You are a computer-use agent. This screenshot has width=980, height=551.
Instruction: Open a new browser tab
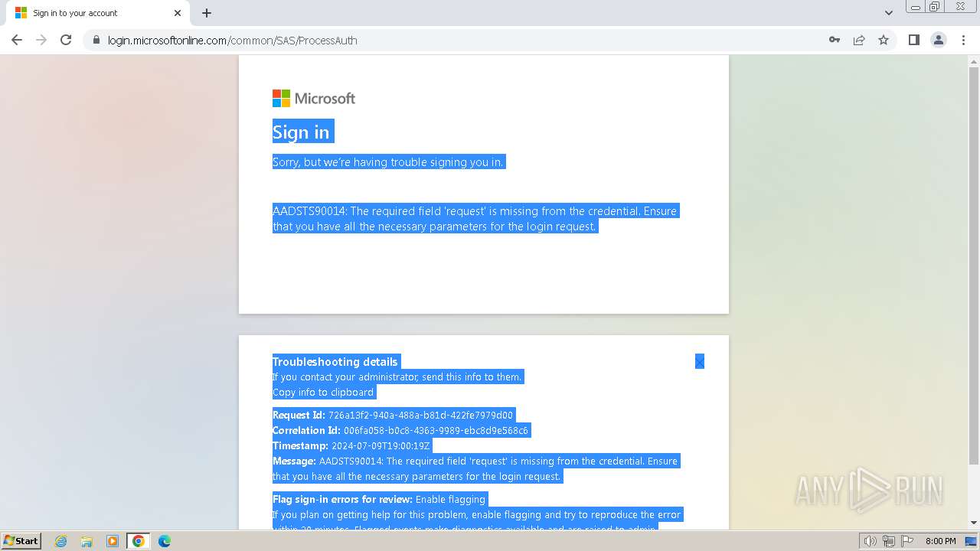(x=207, y=13)
